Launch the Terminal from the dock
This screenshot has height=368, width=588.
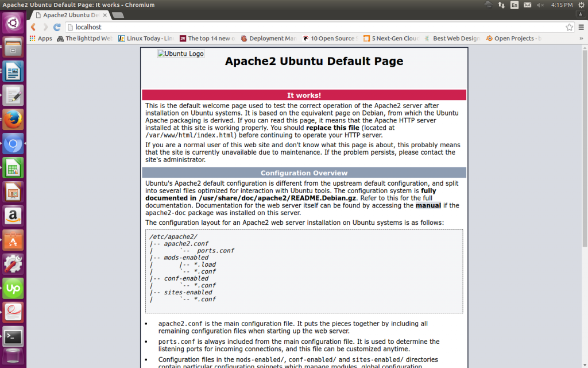[x=13, y=337]
